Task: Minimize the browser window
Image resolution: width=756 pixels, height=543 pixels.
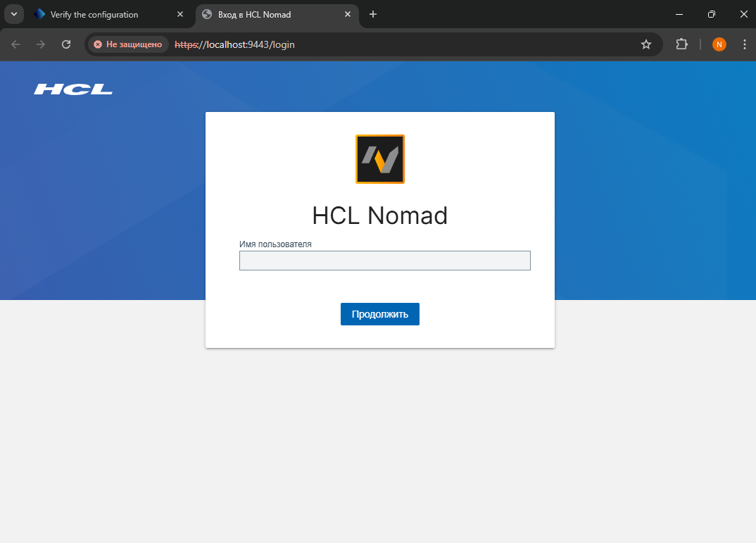Action: (x=679, y=15)
